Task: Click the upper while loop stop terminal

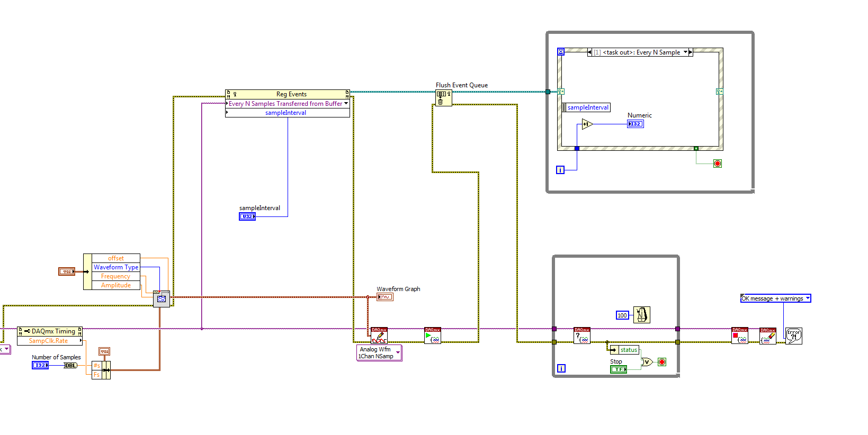Action: pyautogui.click(x=718, y=164)
